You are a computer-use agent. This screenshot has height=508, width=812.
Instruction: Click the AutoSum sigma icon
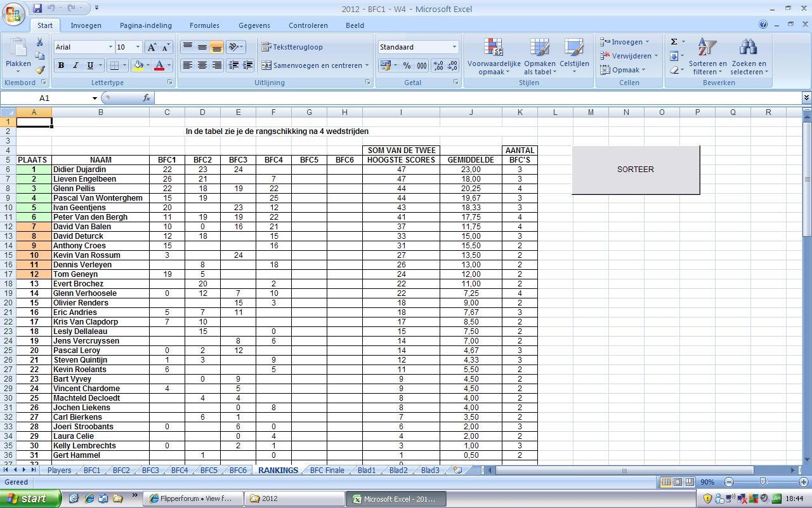click(x=674, y=42)
